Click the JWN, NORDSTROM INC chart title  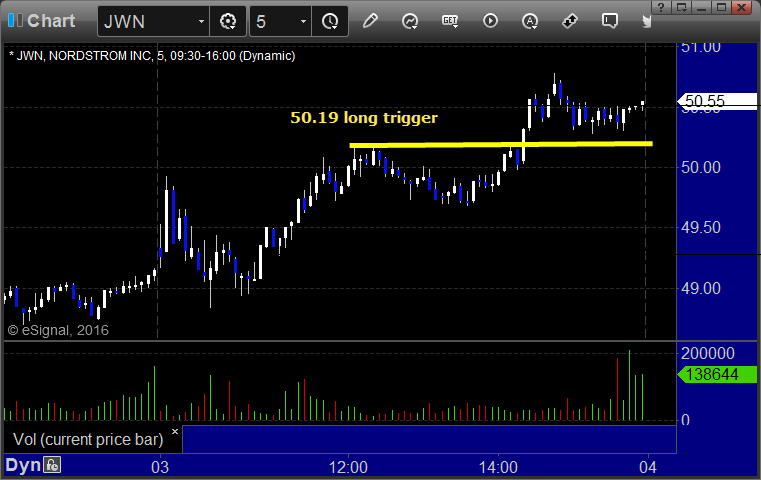click(x=152, y=56)
